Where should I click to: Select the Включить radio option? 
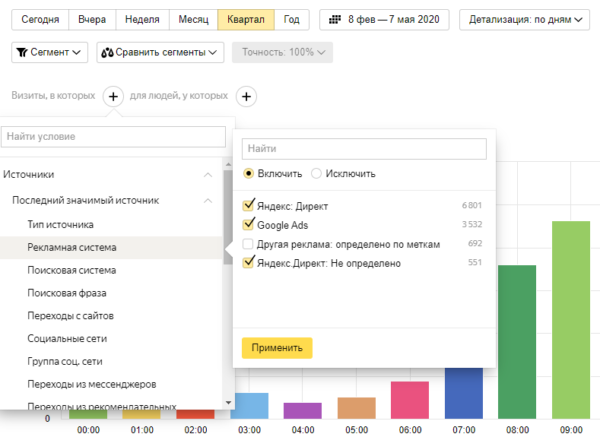pyautogui.click(x=248, y=174)
